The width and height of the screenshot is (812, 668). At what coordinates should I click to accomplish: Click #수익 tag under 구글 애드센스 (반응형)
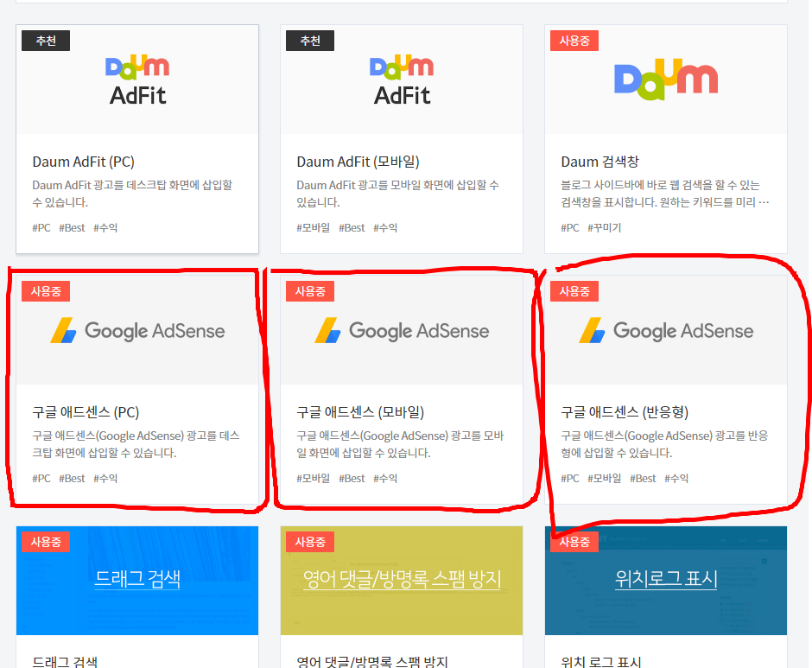677,479
